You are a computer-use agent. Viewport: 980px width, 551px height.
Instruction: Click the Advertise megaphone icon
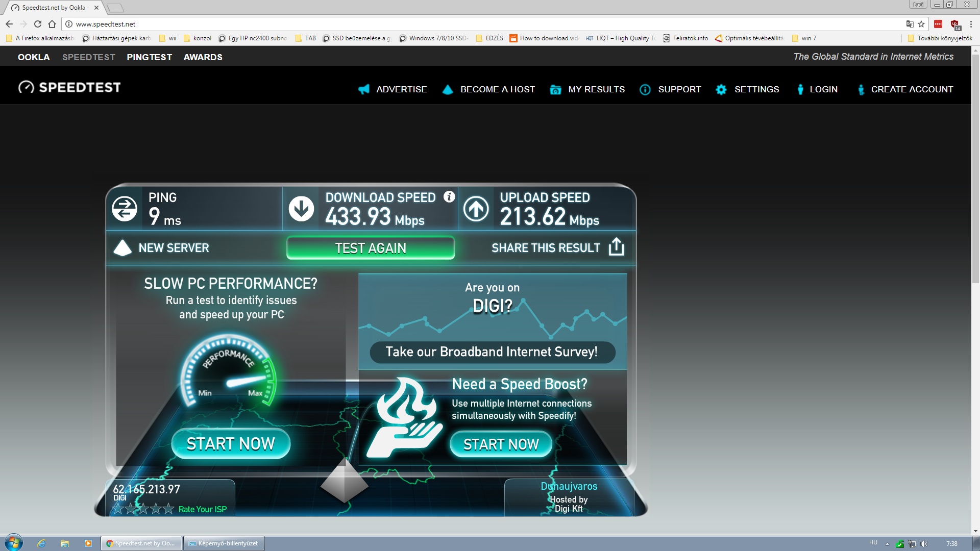[364, 89]
